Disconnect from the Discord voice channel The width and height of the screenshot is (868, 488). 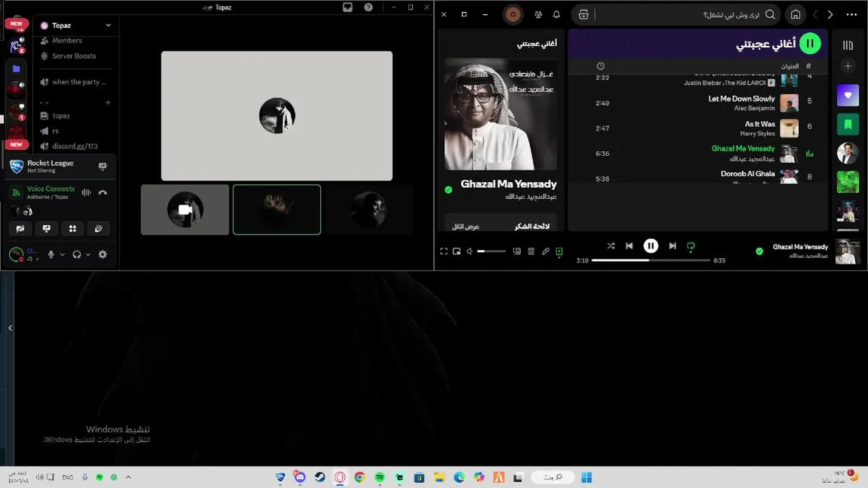point(102,192)
